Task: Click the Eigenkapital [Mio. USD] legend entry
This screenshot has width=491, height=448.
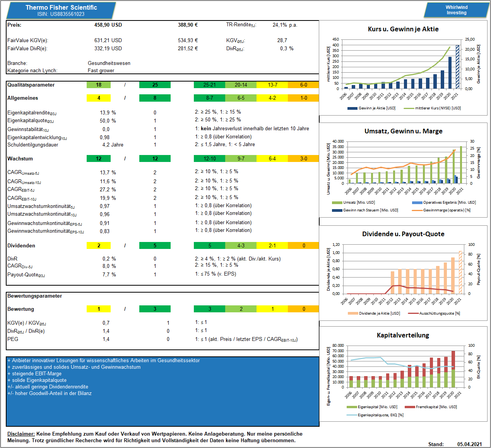Action: point(372,407)
